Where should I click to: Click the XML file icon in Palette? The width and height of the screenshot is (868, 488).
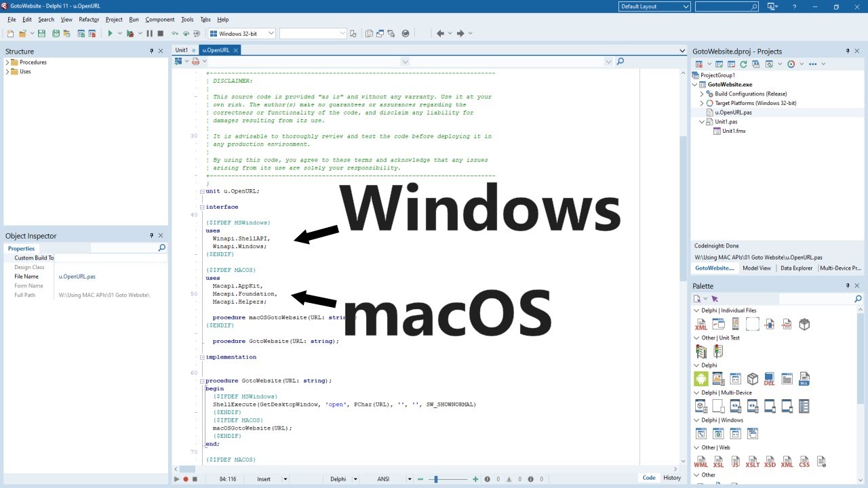701,324
